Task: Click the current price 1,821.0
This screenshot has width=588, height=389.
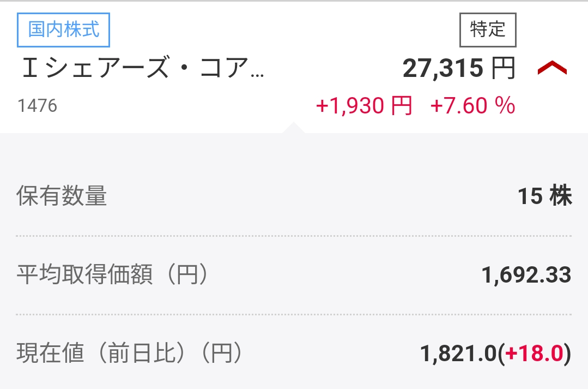Action: point(458,354)
